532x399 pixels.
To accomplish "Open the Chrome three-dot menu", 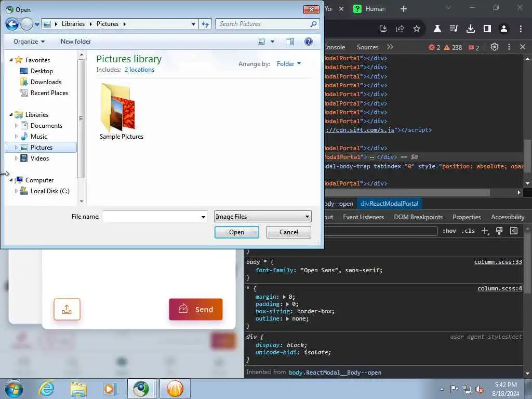I will tap(521, 29).
